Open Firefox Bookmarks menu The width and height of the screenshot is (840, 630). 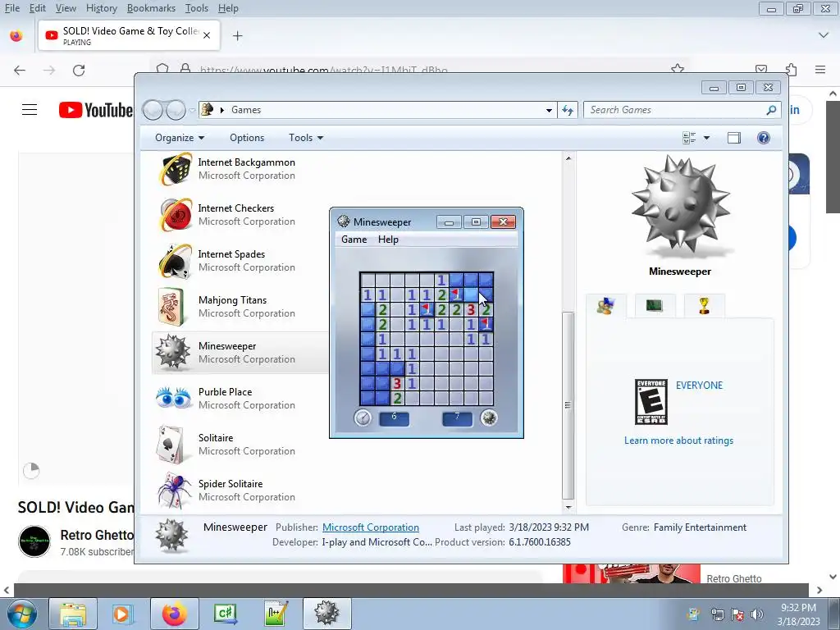151,8
